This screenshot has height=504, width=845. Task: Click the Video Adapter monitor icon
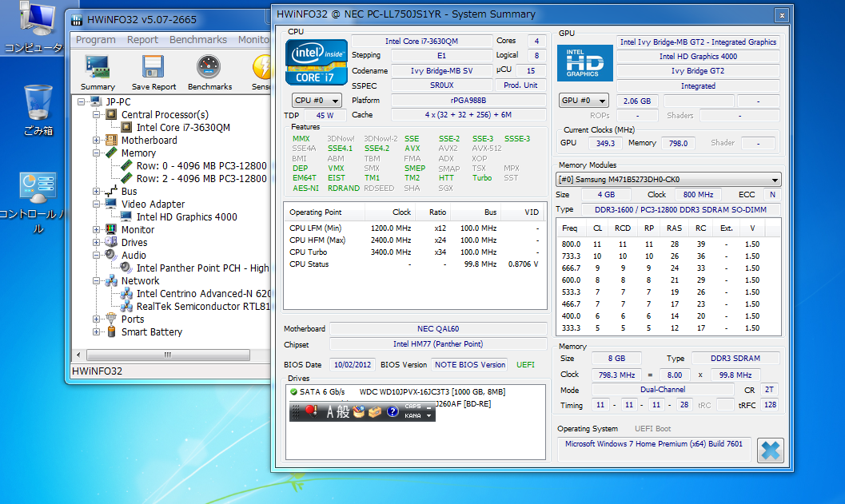pyautogui.click(x=112, y=204)
